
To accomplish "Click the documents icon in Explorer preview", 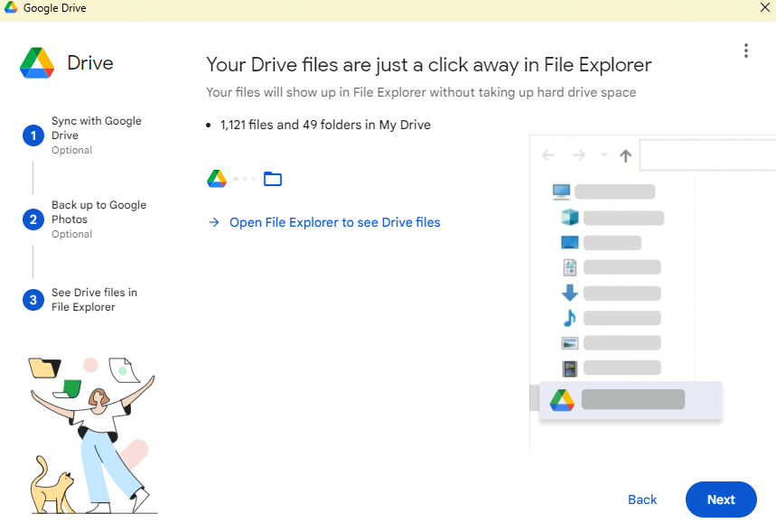I will pyautogui.click(x=570, y=267).
